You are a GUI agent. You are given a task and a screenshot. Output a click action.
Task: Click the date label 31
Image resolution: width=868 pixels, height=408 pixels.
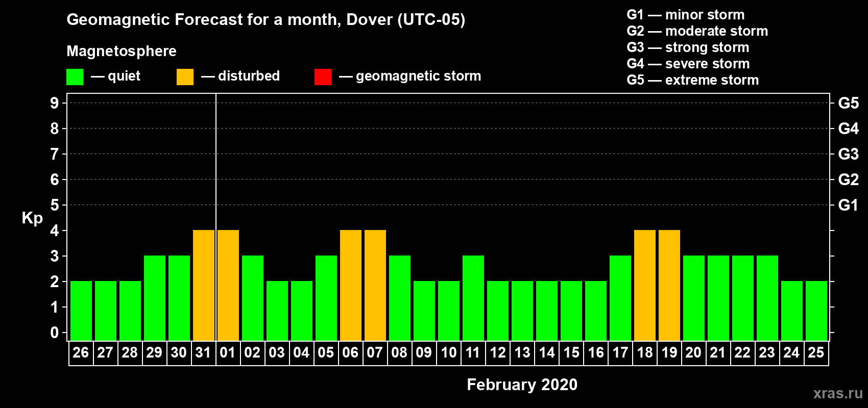(x=203, y=352)
